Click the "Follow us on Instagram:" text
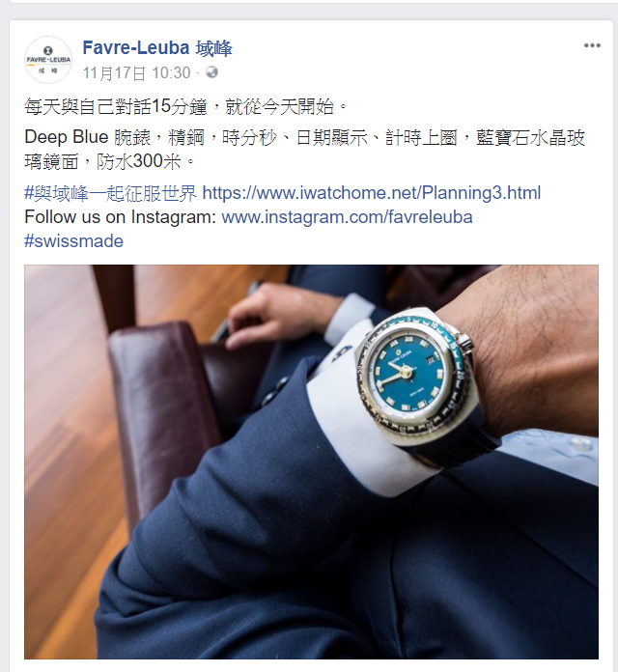The height and width of the screenshot is (672, 618). coord(121,217)
